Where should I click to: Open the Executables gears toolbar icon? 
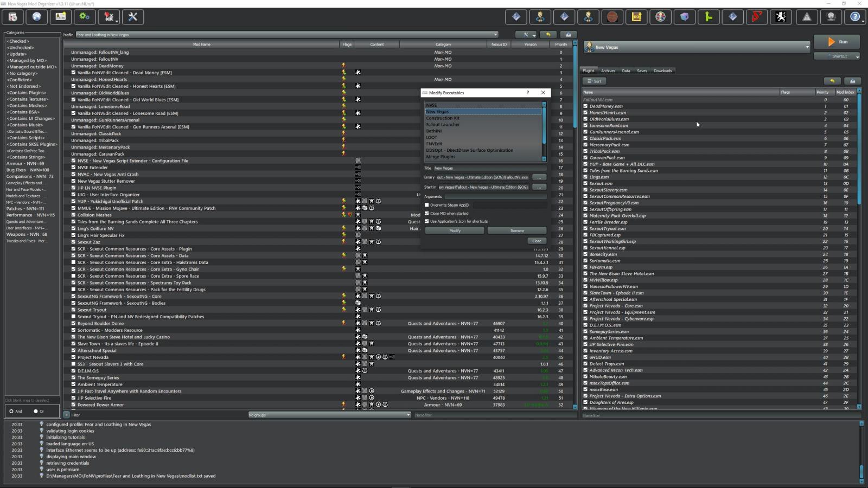(x=85, y=17)
